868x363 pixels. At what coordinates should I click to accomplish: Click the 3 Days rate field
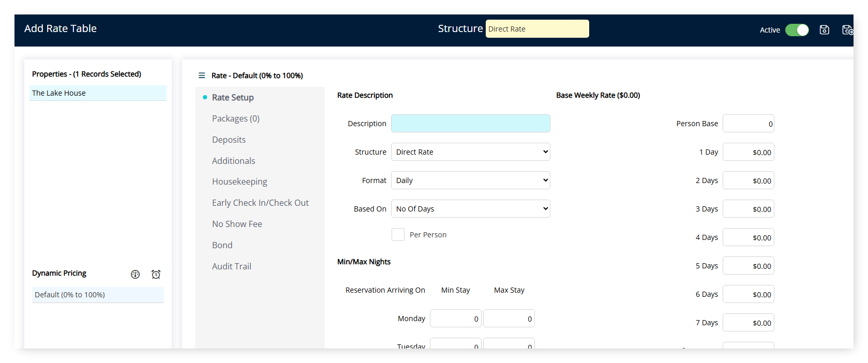[749, 209]
